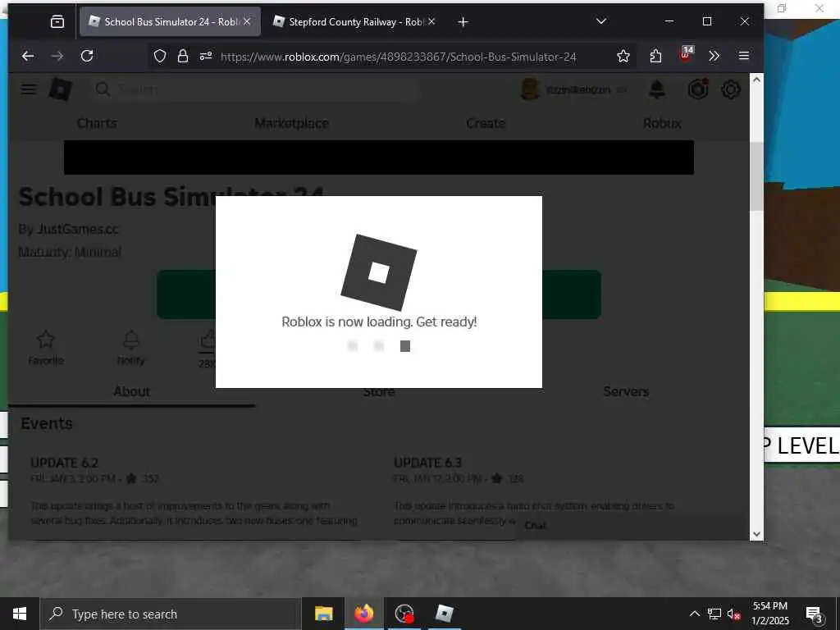Reload the current page
Screen dimensions: 840x630
87,56
